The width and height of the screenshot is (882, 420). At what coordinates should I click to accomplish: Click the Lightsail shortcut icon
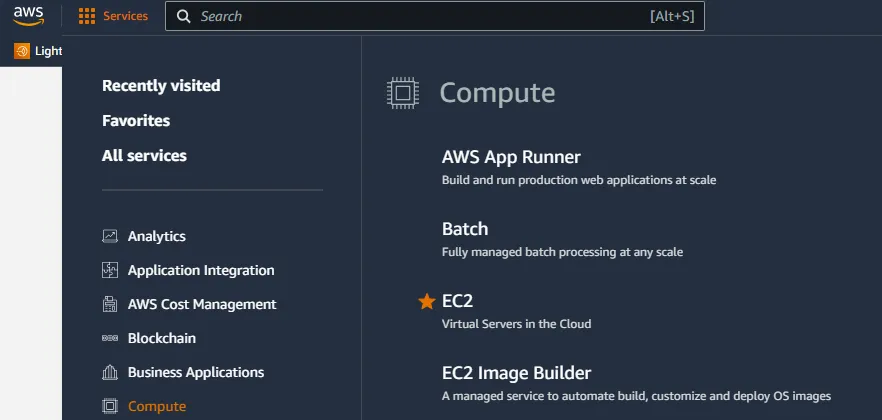(22, 51)
